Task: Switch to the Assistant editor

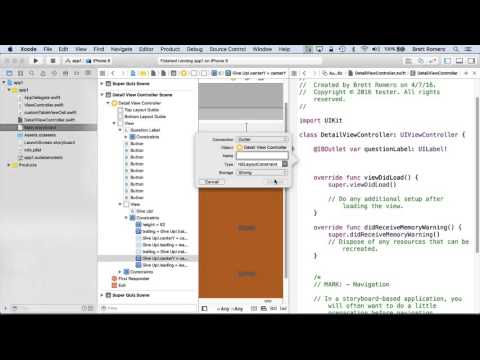Action: (421, 61)
